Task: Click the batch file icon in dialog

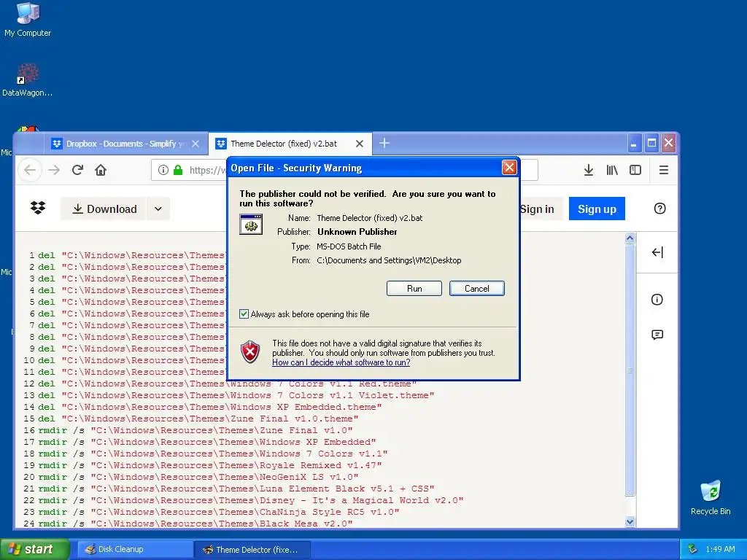Action: click(x=251, y=225)
